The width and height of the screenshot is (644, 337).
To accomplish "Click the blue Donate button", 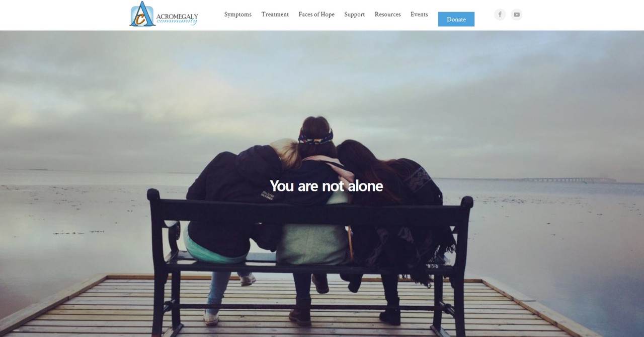I will [x=456, y=19].
